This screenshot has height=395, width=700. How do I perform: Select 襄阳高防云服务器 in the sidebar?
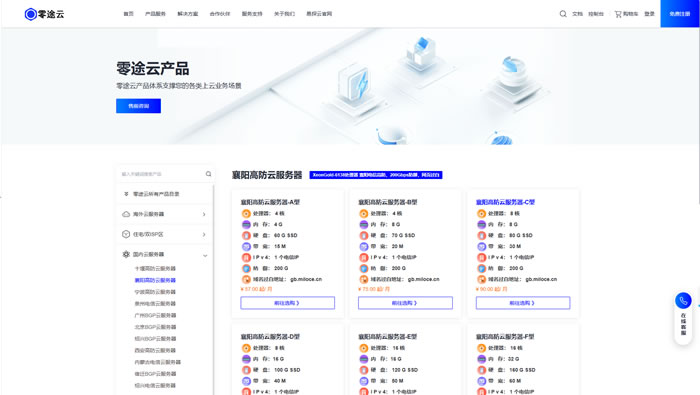point(155,280)
